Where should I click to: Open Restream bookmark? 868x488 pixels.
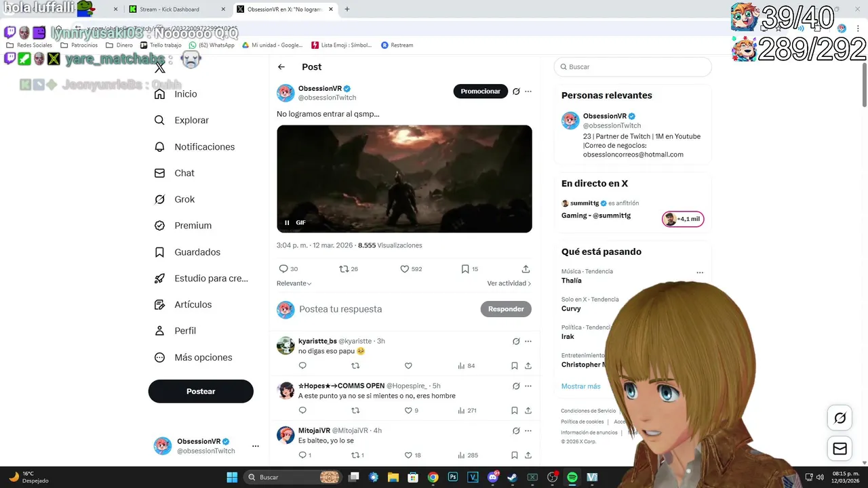397,45
